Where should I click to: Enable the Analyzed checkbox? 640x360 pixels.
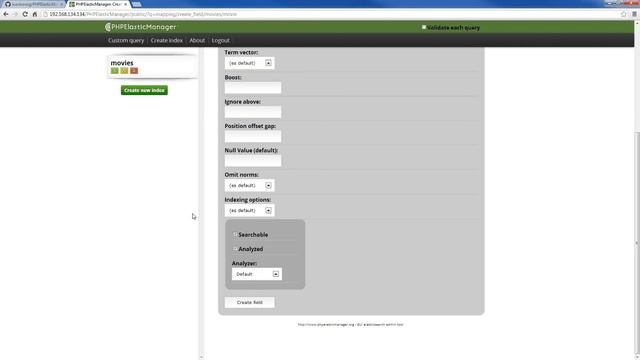pos(235,249)
